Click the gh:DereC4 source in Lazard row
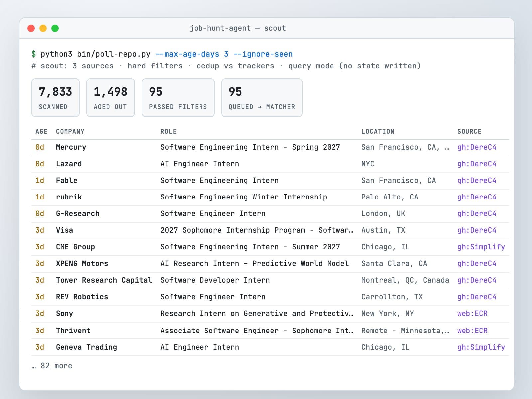The image size is (532, 399). coord(477,164)
